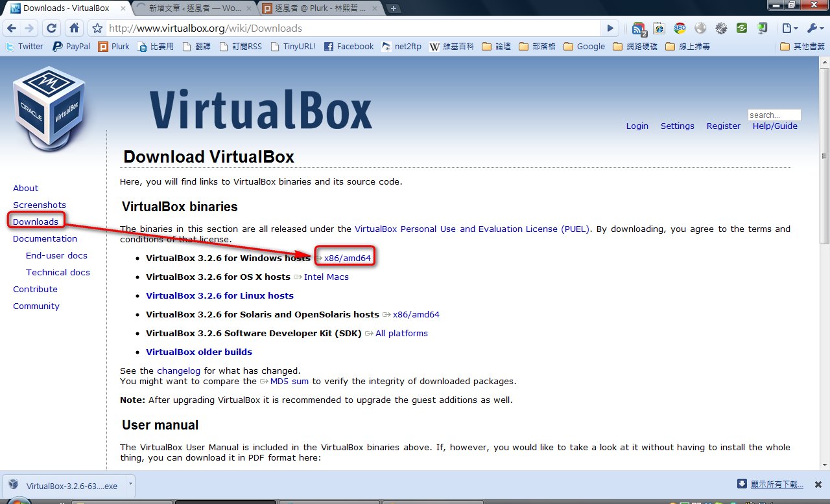This screenshot has height=504, width=830.
Task: Go back with the browser back arrow
Action: click(12, 29)
